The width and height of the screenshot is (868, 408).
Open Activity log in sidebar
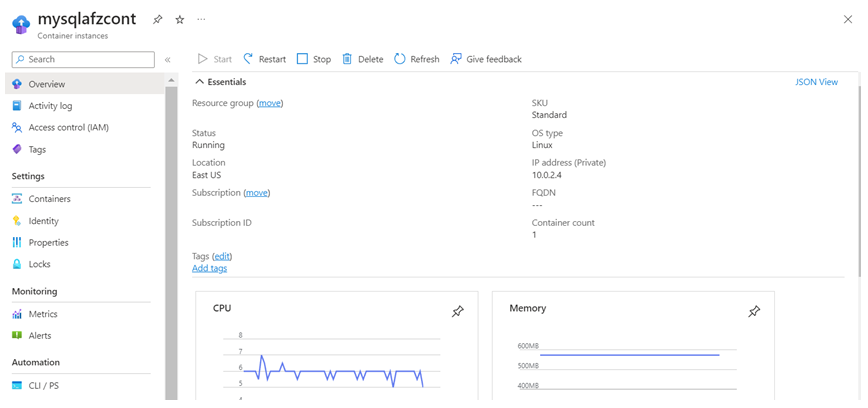click(x=50, y=106)
